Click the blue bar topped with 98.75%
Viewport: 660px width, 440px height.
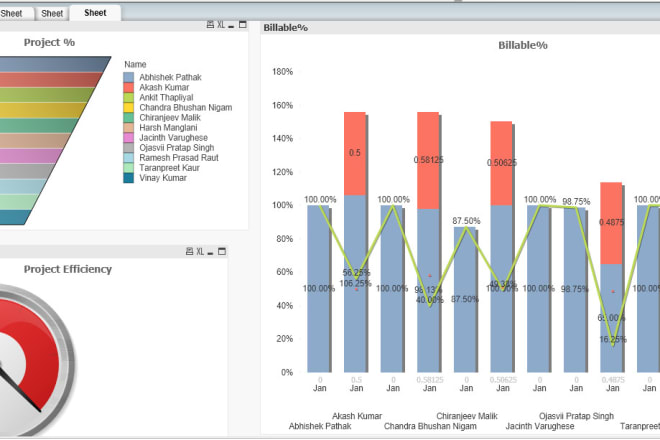pos(575,290)
